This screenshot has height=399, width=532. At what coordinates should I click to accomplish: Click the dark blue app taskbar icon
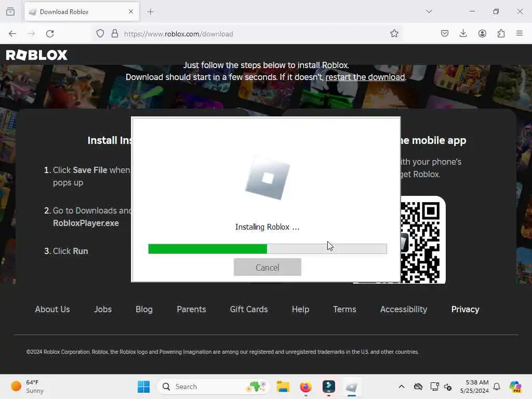point(329,387)
